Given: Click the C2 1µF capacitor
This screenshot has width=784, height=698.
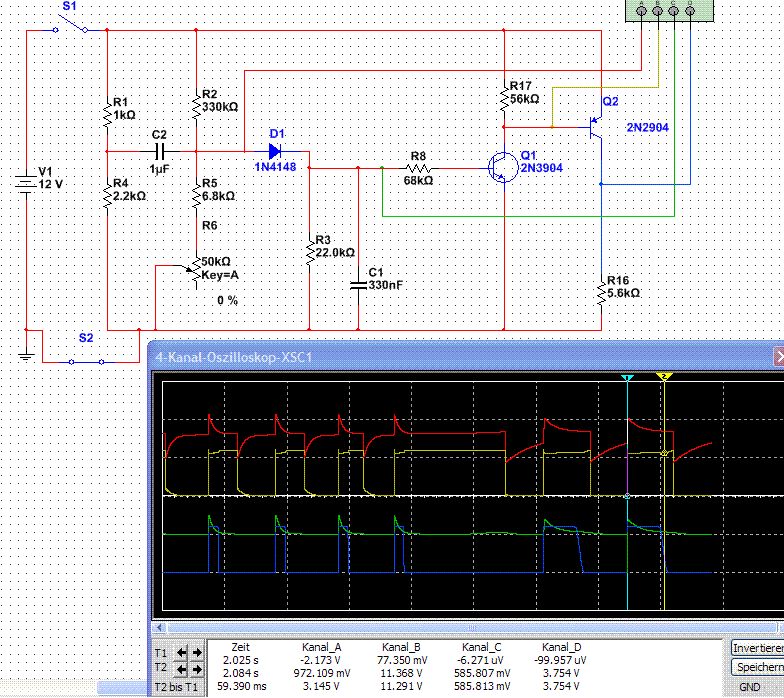Looking at the screenshot, I should (158, 151).
